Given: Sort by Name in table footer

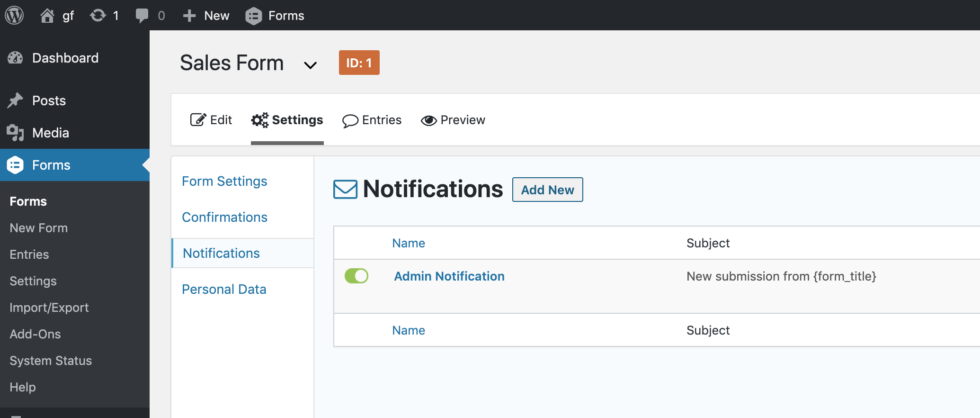Looking at the screenshot, I should pyautogui.click(x=409, y=330).
